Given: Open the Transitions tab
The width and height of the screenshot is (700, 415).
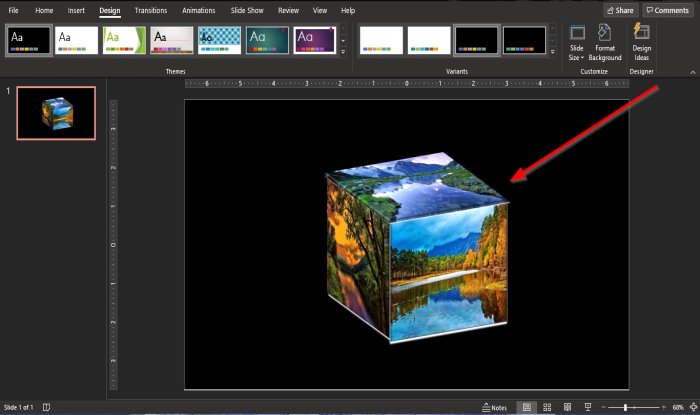Looking at the screenshot, I should click(151, 10).
